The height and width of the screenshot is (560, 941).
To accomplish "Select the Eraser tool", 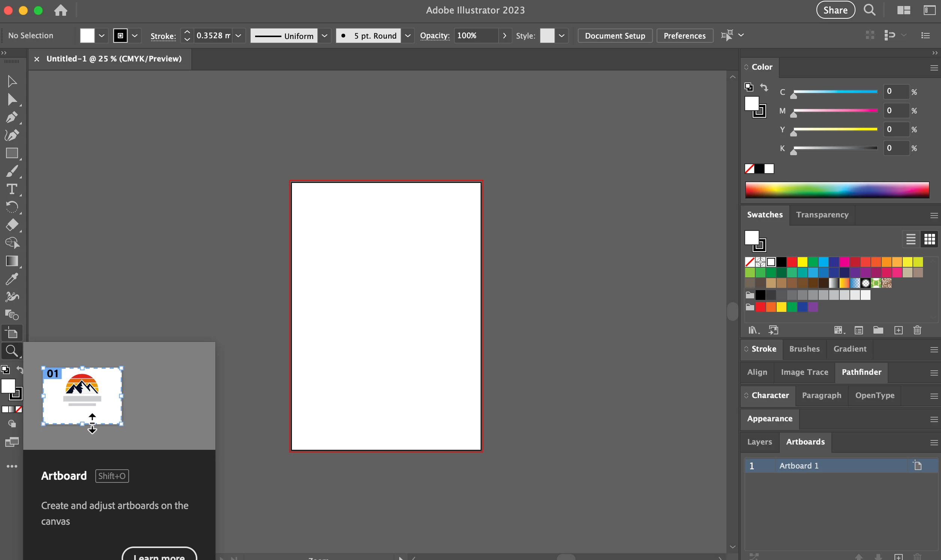I will 11,225.
